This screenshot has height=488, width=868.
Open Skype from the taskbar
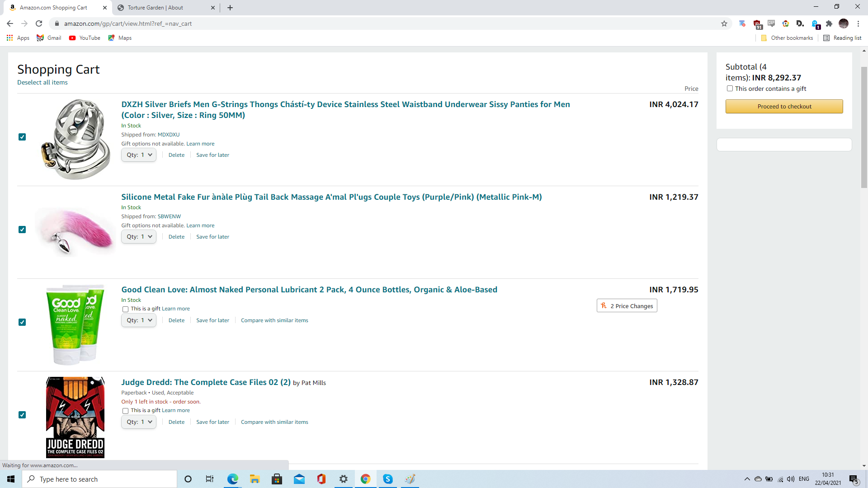[388, 479]
